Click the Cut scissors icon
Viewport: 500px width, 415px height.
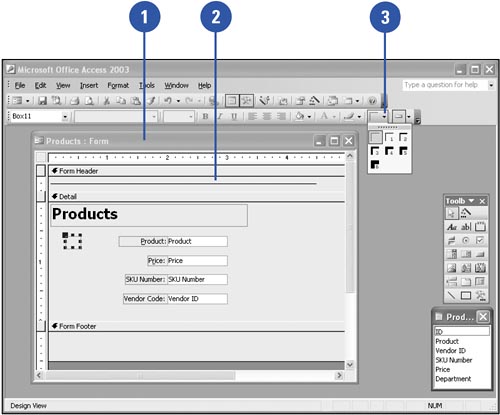[107, 100]
